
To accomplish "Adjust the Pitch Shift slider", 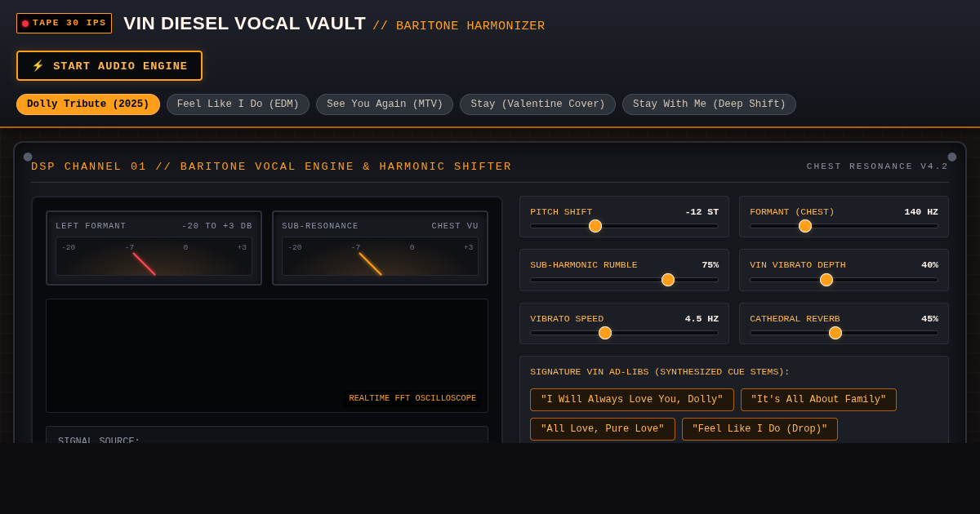I will (x=624, y=226).
